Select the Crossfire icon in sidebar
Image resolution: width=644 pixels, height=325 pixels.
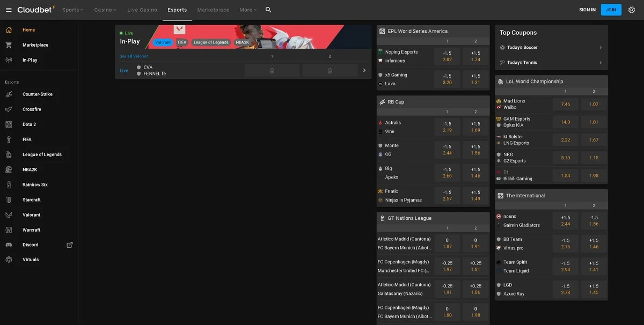pyautogui.click(x=9, y=109)
